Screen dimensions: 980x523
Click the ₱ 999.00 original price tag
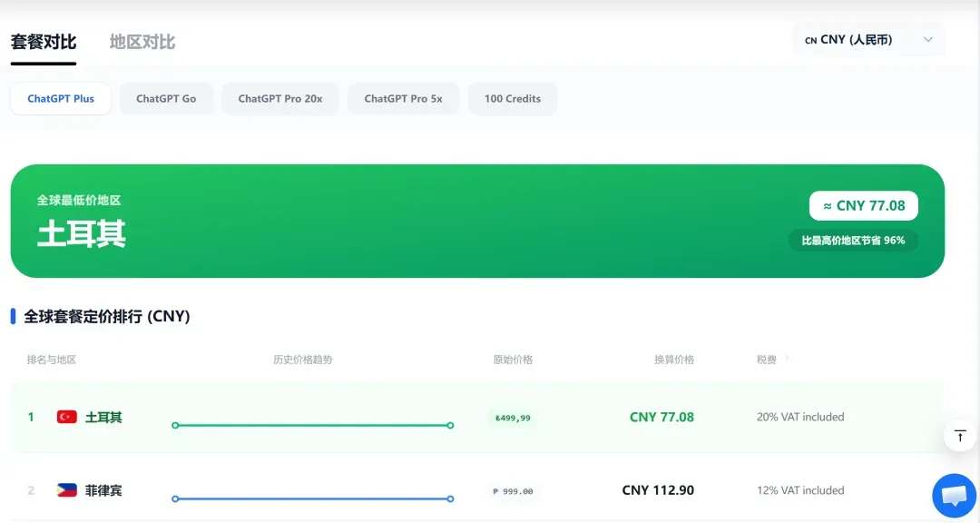[513, 491]
